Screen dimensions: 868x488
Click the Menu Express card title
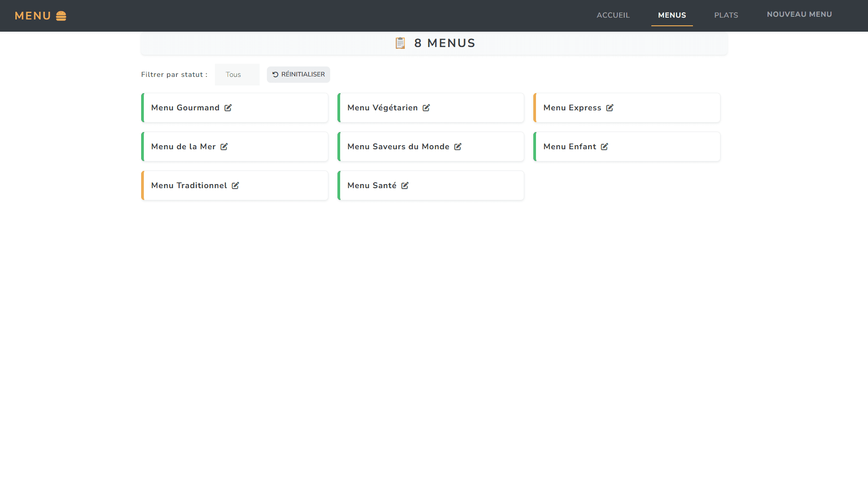pyautogui.click(x=572, y=108)
